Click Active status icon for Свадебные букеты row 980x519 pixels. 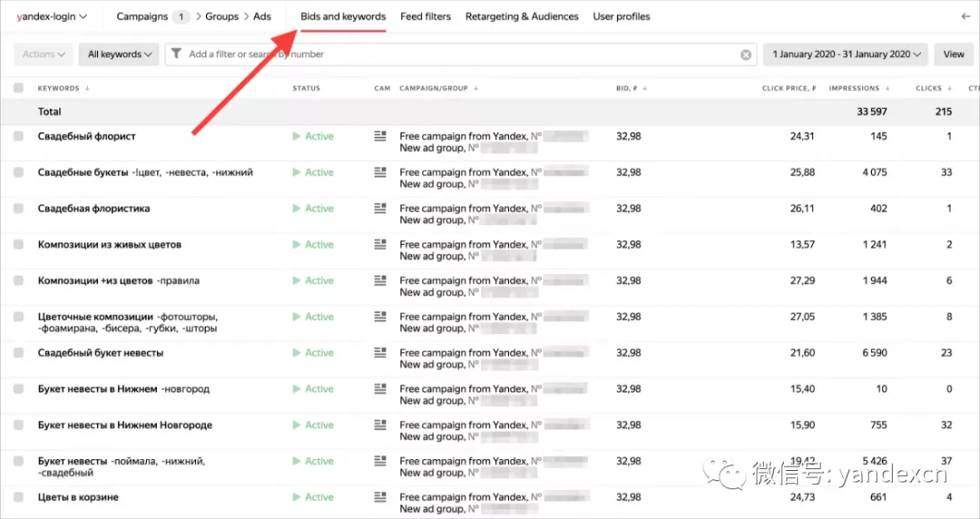(296, 172)
